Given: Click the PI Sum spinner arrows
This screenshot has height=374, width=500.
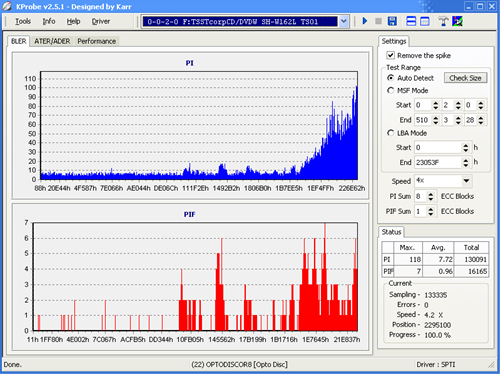Looking at the screenshot, I should pos(431,196).
